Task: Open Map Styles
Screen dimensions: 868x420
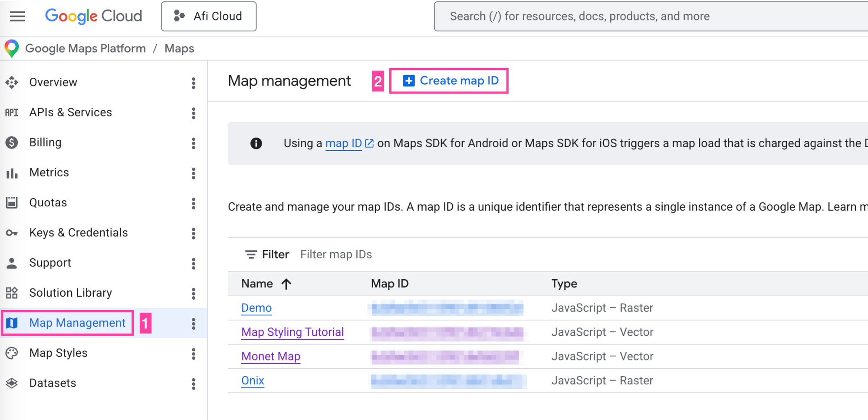Action: [59, 353]
